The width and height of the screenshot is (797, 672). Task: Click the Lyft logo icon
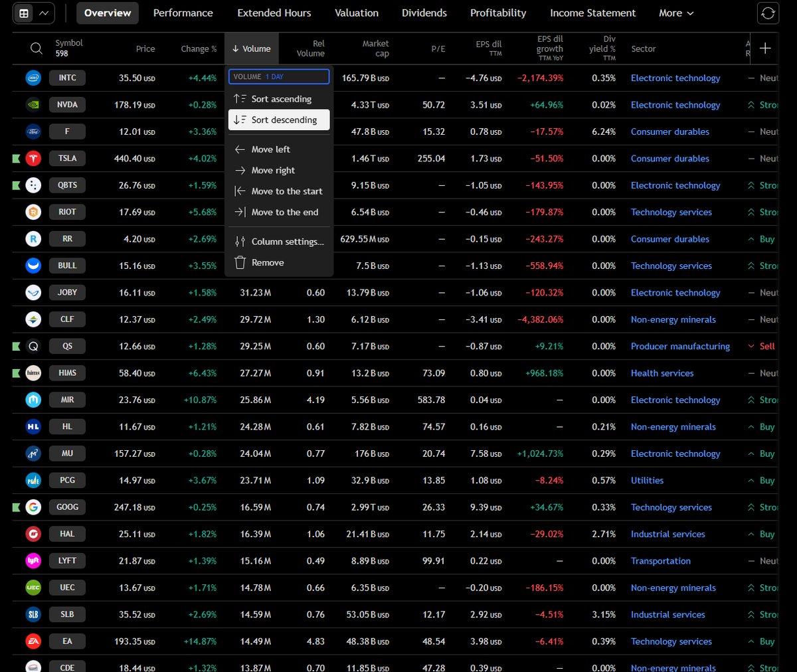coord(33,561)
